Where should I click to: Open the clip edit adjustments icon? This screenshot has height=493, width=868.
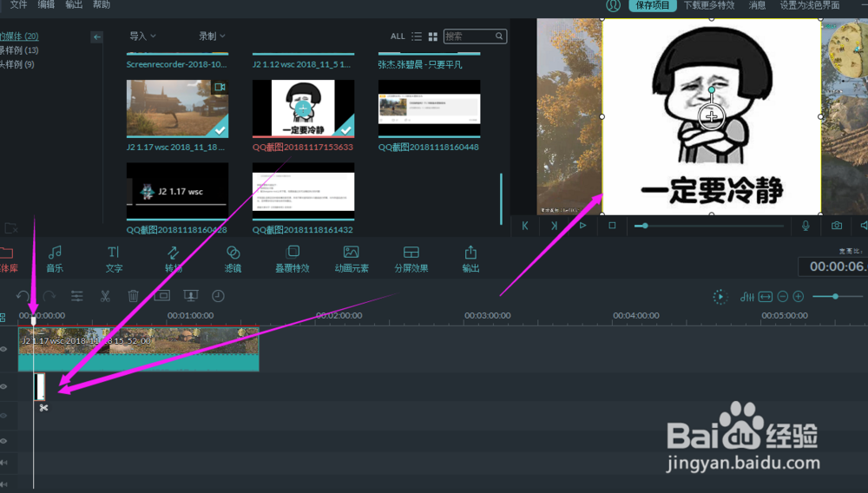coord(77,296)
